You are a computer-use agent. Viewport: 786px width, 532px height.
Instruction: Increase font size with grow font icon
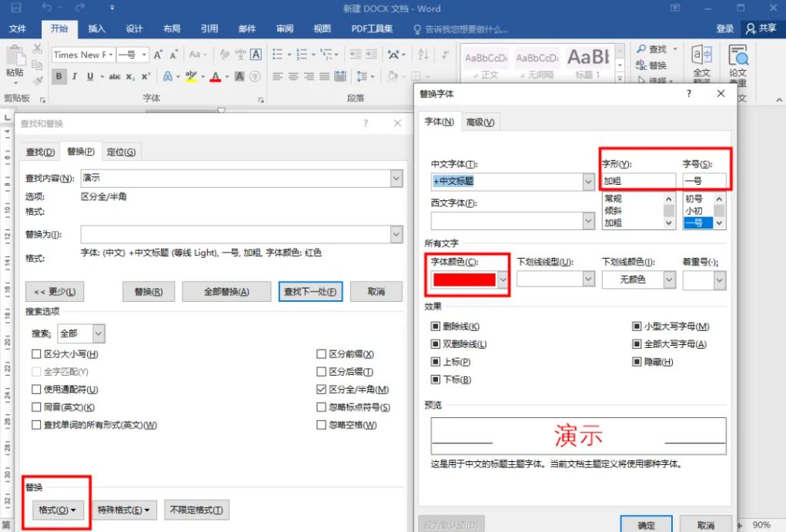click(158, 55)
